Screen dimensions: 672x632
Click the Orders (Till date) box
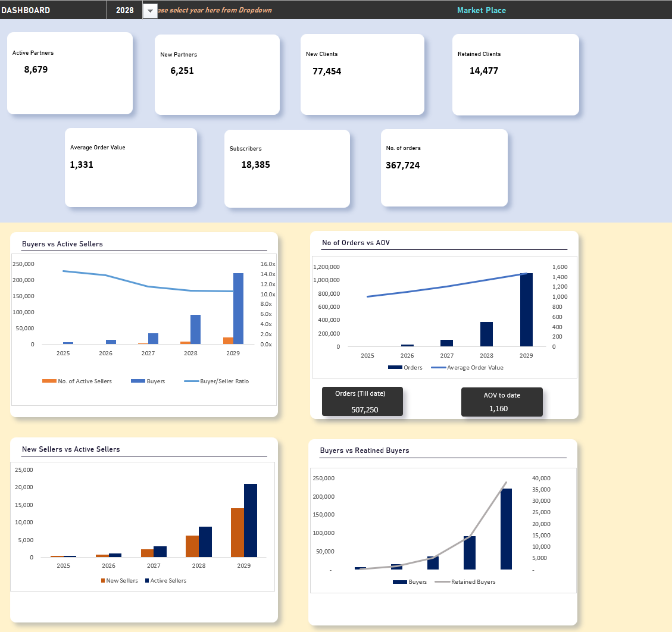coord(362,402)
